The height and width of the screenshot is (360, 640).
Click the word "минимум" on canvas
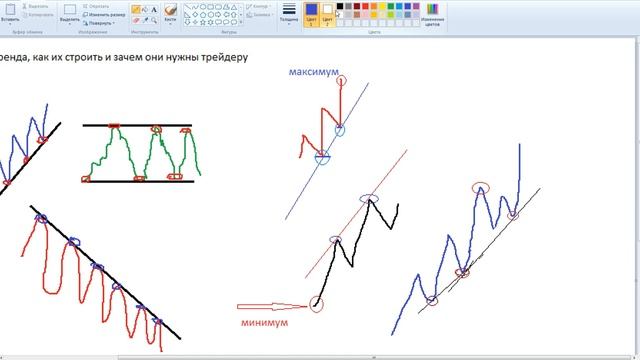264,322
